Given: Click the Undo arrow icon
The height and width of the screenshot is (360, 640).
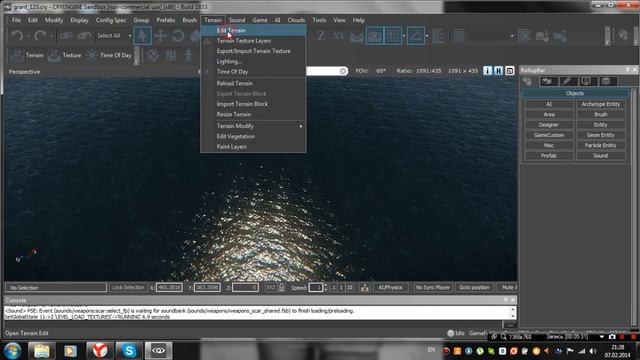Looking at the screenshot, I should click(17, 36).
